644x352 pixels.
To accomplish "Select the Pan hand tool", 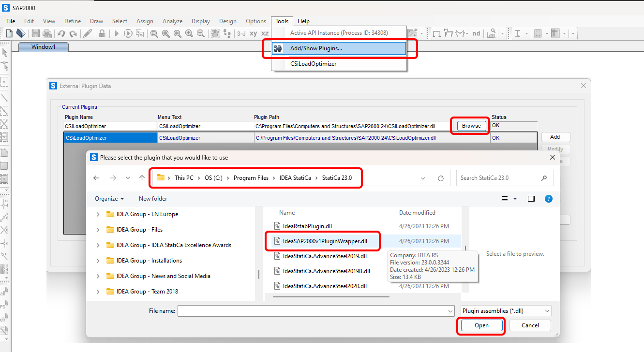I will (x=214, y=33).
